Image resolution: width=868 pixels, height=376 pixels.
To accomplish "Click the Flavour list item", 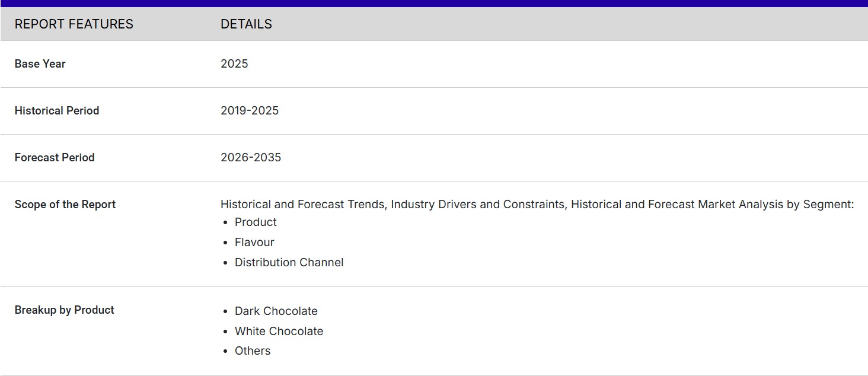I will (x=254, y=243).
